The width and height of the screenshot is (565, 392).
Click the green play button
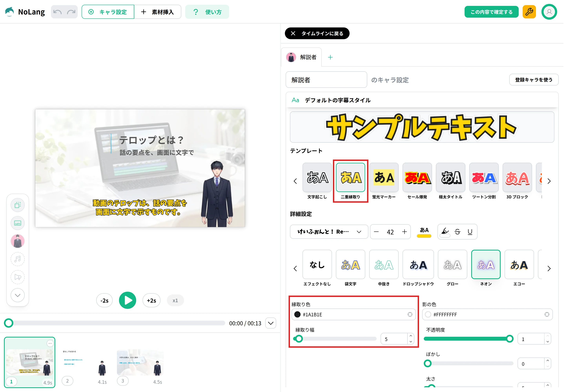point(127,300)
